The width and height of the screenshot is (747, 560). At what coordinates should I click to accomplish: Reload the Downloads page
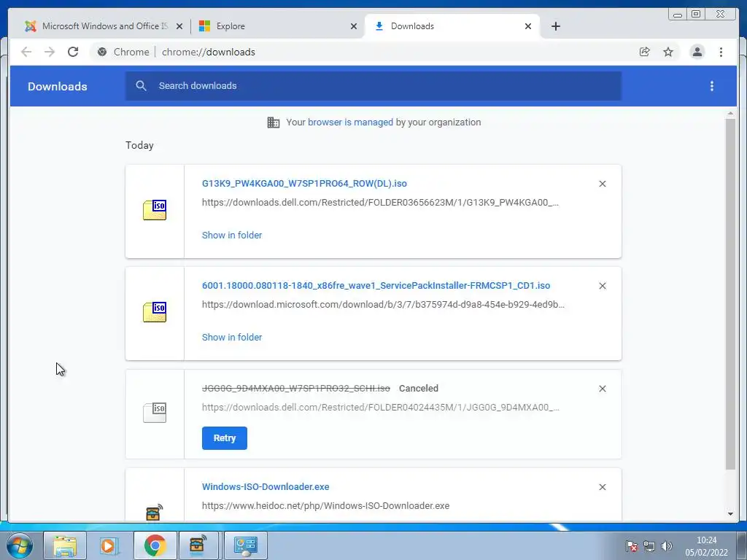[73, 52]
